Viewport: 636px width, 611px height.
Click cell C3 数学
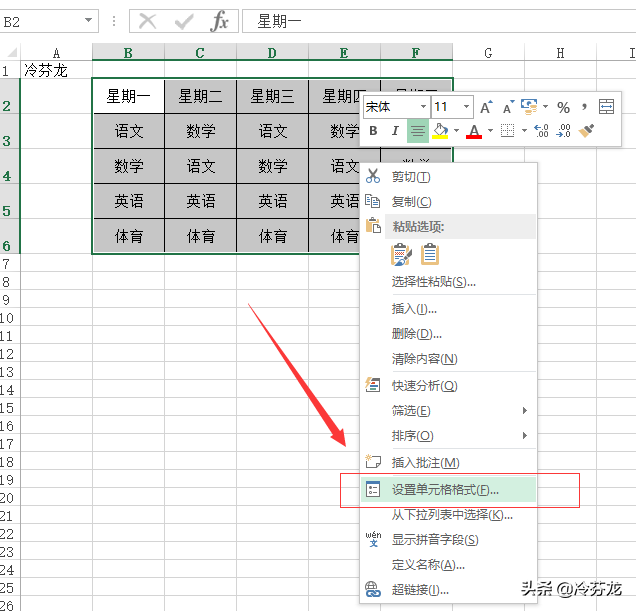[x=200, y=131]
